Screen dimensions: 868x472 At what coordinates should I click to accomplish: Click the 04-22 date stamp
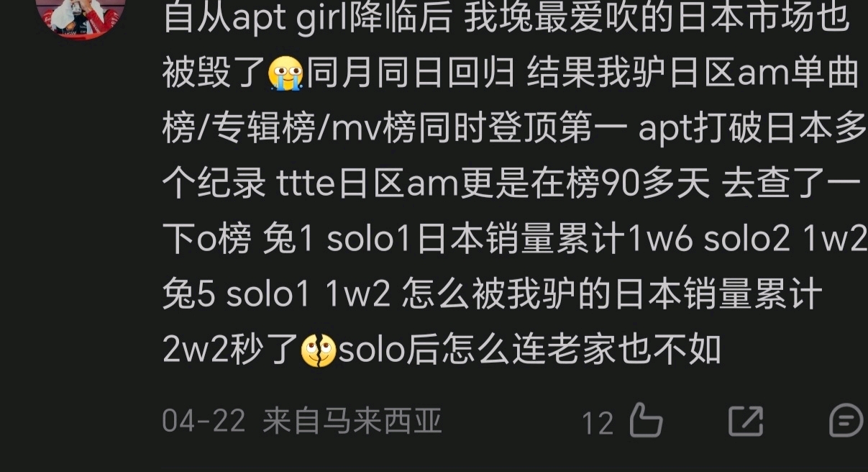[x=204, y=421]
